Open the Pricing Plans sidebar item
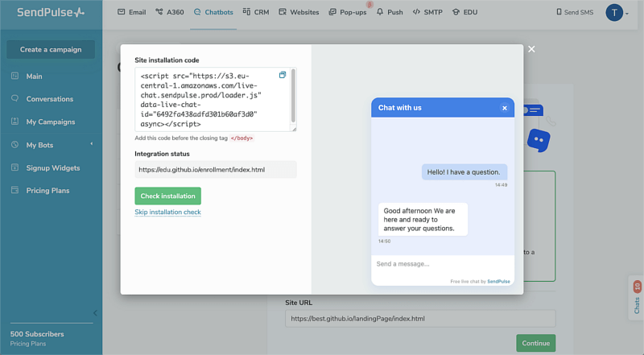The width and height of the screenshot is (644, 355). (x=47, y=191)
